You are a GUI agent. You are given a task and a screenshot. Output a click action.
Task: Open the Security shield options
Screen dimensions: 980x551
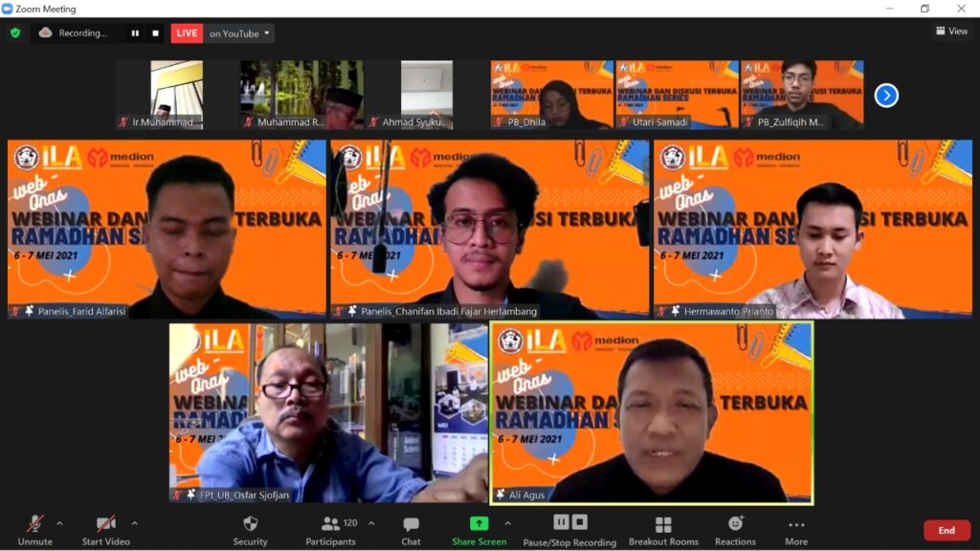point(250,529)
